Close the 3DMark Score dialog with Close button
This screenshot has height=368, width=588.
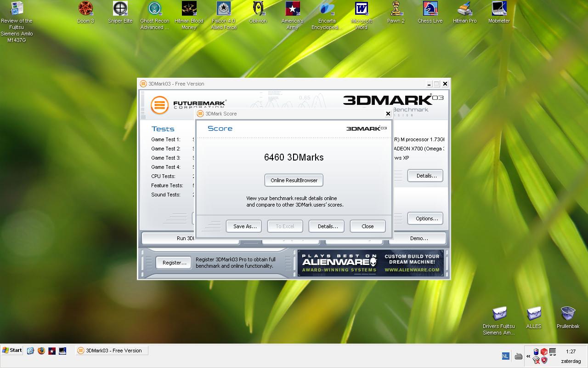click(x=368, y=226)
